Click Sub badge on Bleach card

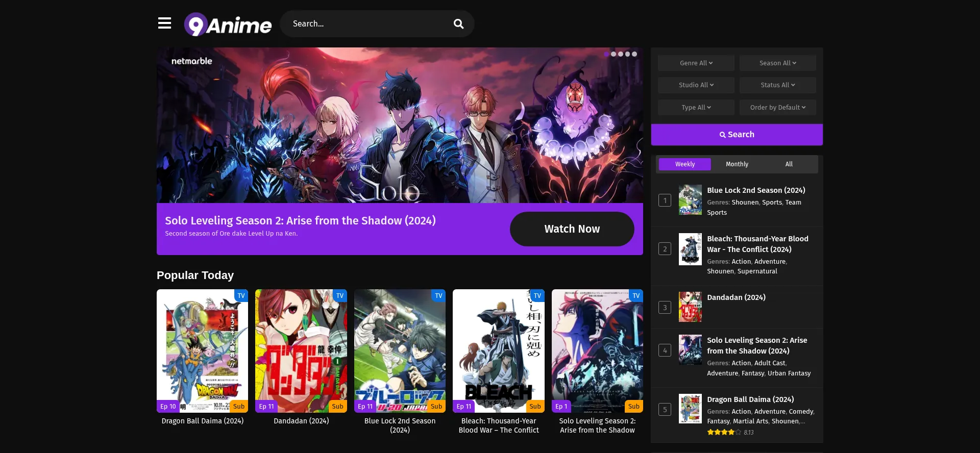pyautogui.click(x=535, y=407)
